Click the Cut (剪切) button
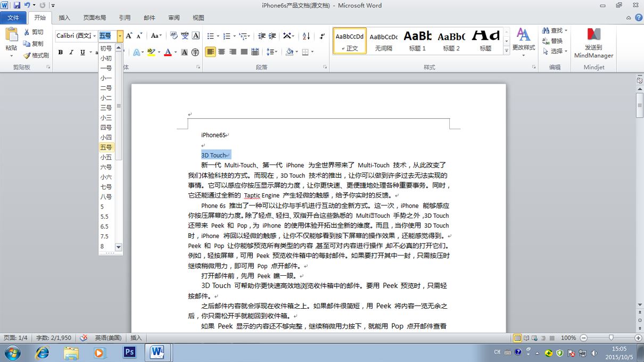 click(x=34, y=32)
